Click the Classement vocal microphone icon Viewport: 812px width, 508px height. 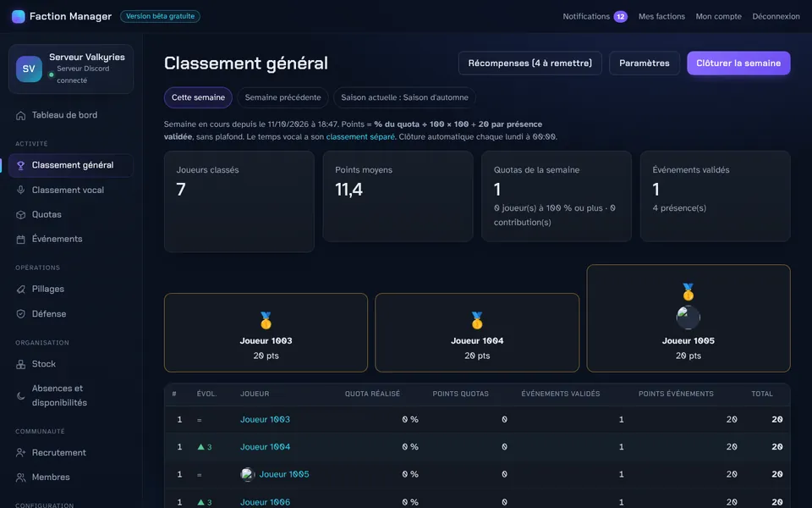pos(20,190)
